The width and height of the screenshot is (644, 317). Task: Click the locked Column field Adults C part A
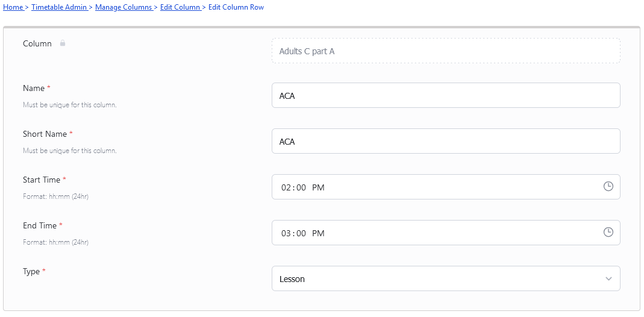[446, 51]
